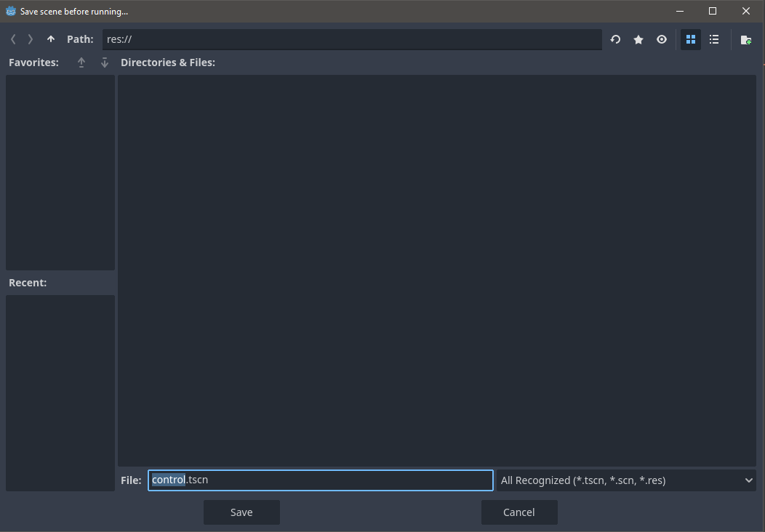The width and height of the screenshot is (765, 532).
Task: Create a new folder
Action: point(746,39)
